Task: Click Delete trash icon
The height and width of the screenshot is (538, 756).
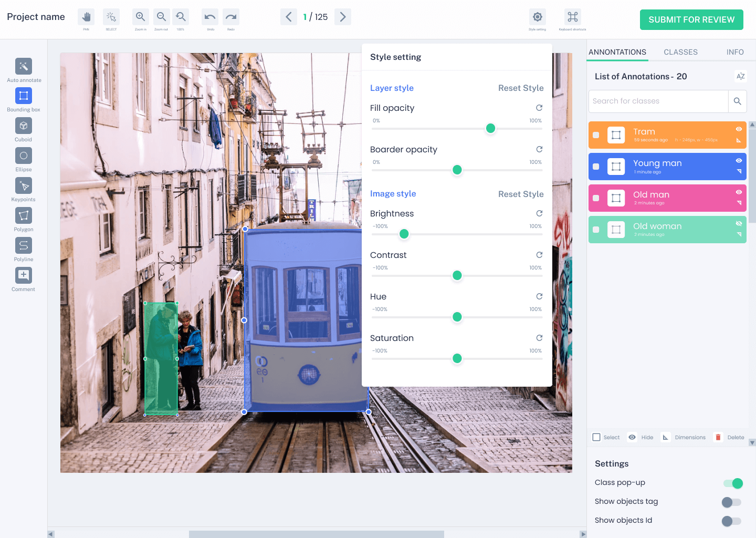Action: tap(718, 437)
